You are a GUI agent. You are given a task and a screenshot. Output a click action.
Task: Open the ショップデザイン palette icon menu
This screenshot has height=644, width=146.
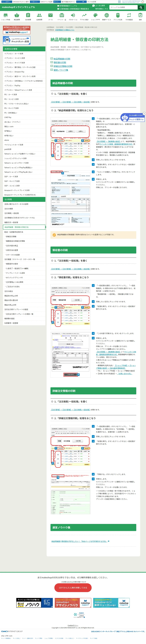(x=95, y=17)
